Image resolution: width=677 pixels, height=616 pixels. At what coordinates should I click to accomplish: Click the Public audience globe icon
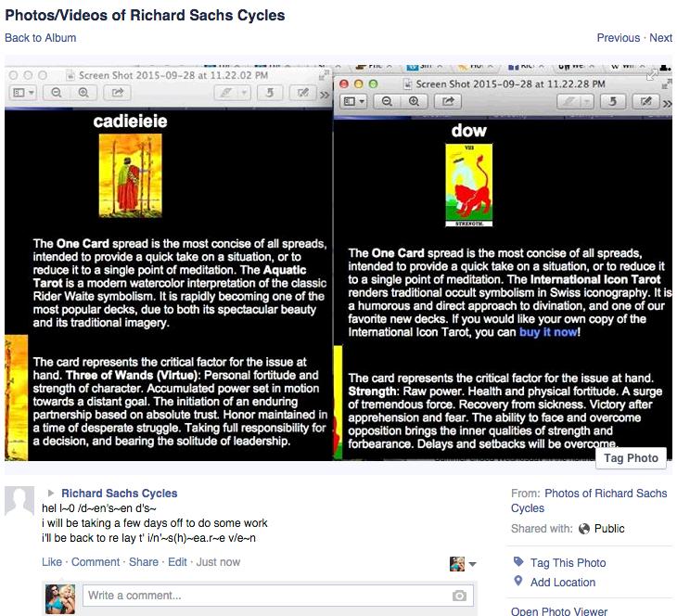click(584, 529)
